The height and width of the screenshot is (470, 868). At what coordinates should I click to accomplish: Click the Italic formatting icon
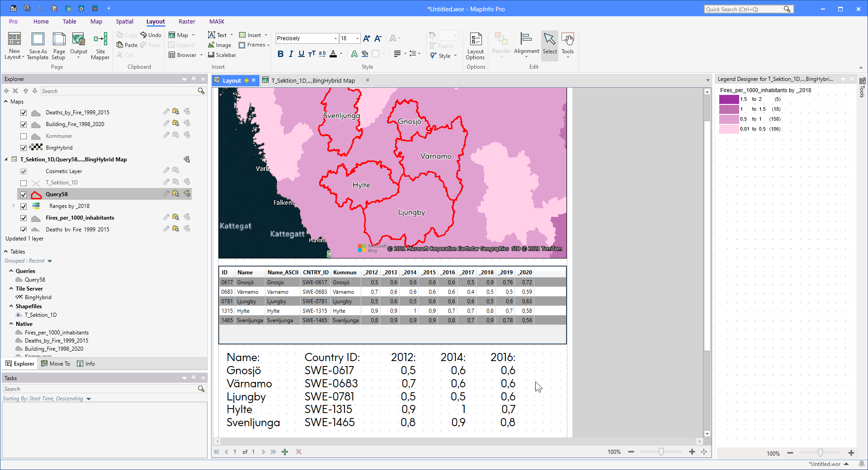pos(291,54)
